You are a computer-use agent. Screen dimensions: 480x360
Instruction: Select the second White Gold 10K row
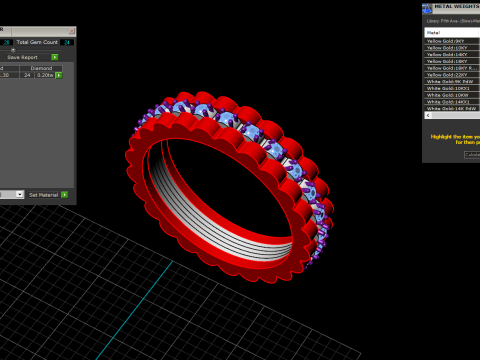pos(452,95)
